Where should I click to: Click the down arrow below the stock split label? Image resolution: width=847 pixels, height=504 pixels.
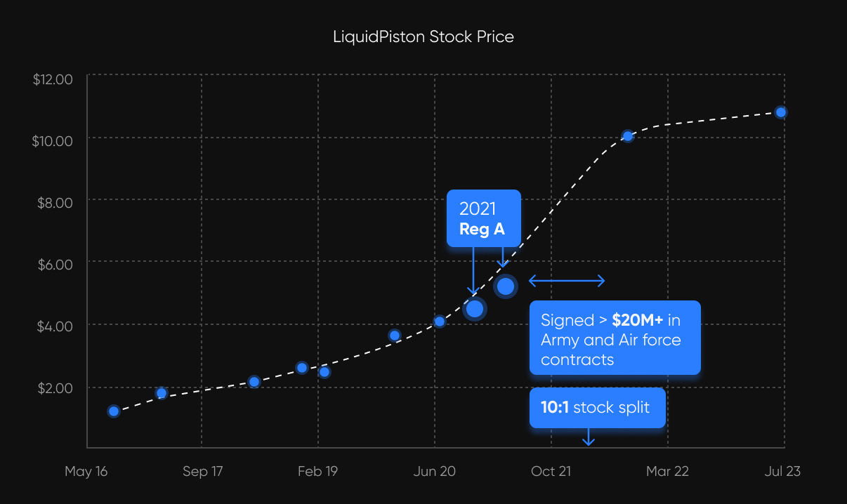(x=589, y=438)
